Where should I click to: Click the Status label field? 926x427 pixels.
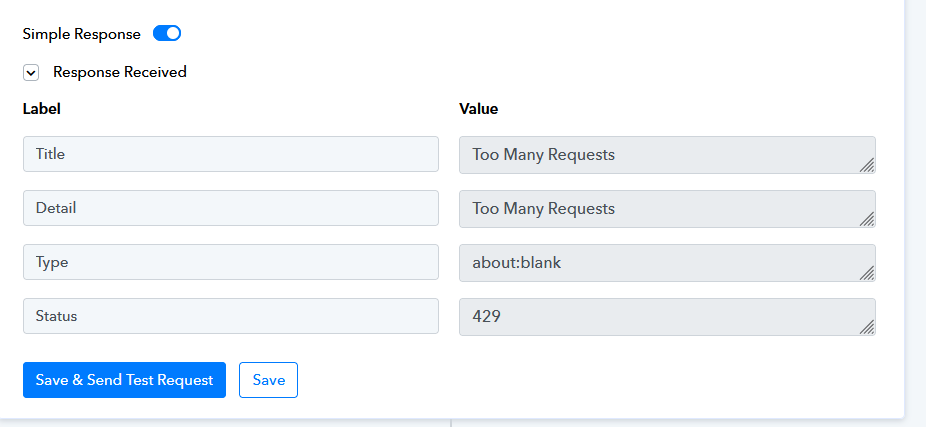(x=231, y=316)
